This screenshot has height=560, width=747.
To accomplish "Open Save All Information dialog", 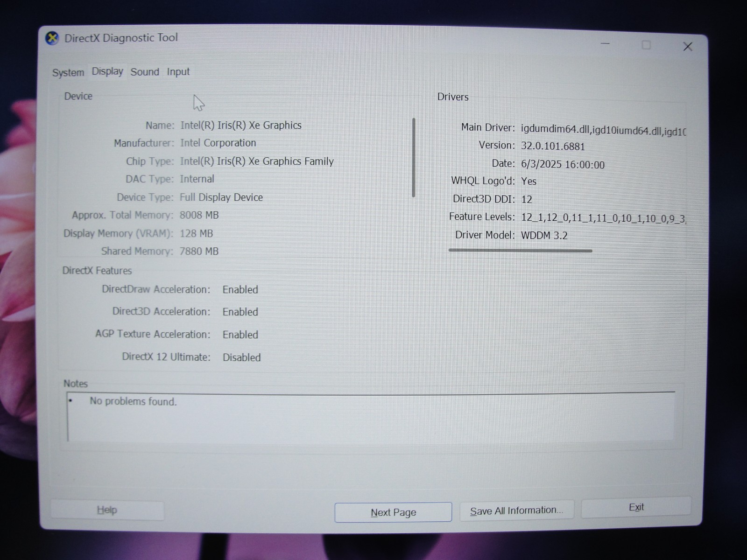I will click(517, 511).
